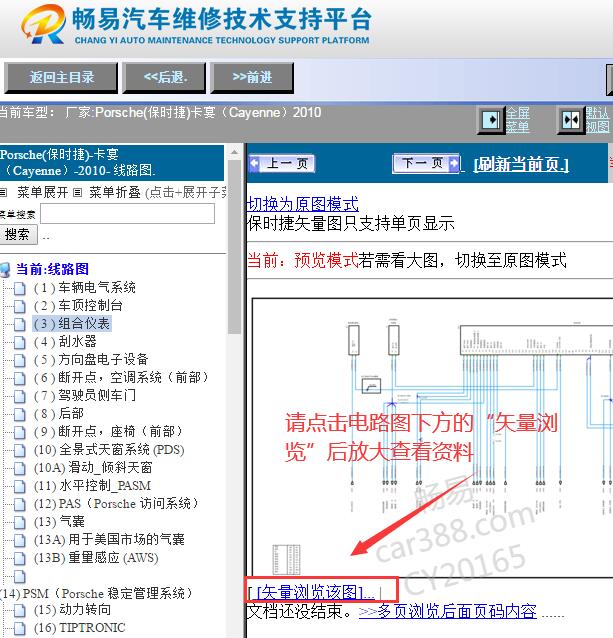Click document icon beside (3) 组合仪表
The width and height of the screenshot is (613, 638).
coord(19,324)
